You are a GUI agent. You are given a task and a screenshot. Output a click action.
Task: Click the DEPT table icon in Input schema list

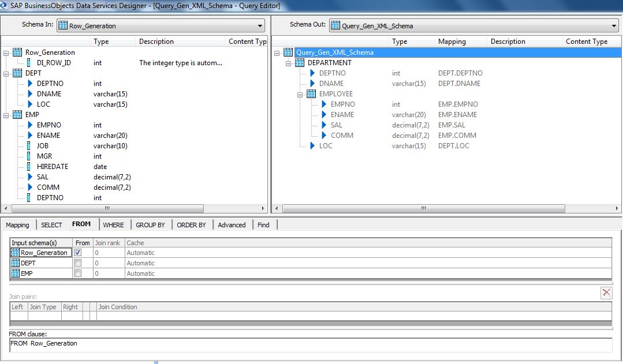[15, 263]
